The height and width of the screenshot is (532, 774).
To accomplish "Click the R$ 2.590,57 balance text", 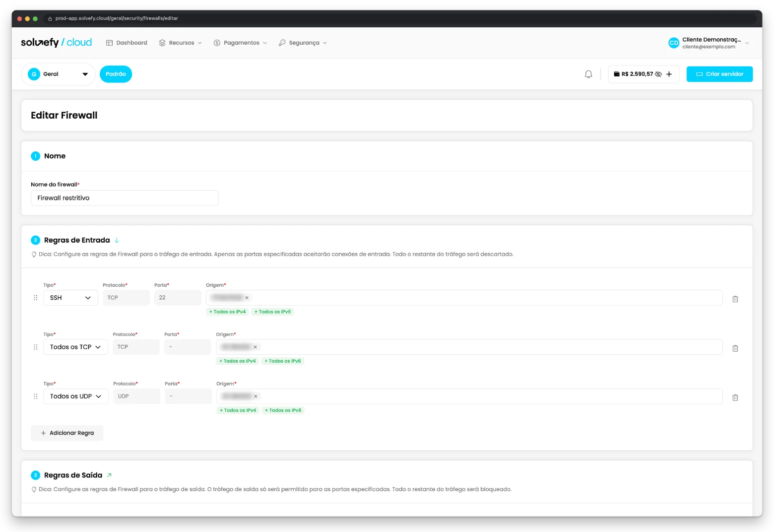I will [x=638, y=74].
